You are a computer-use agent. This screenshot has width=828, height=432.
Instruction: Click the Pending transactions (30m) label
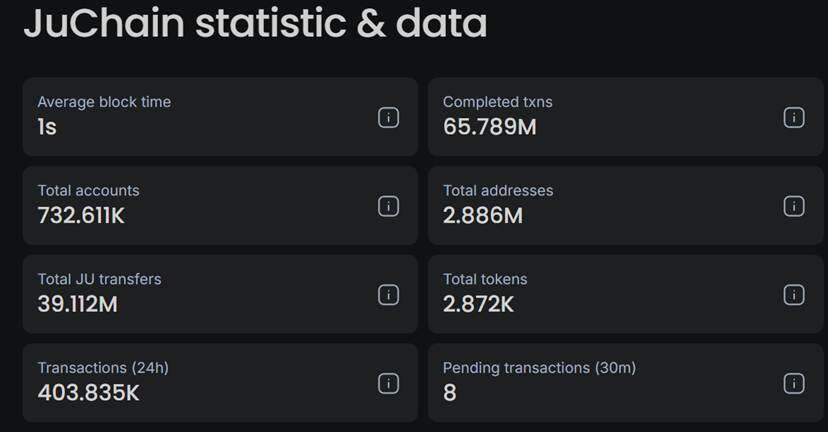coord(539,367)
